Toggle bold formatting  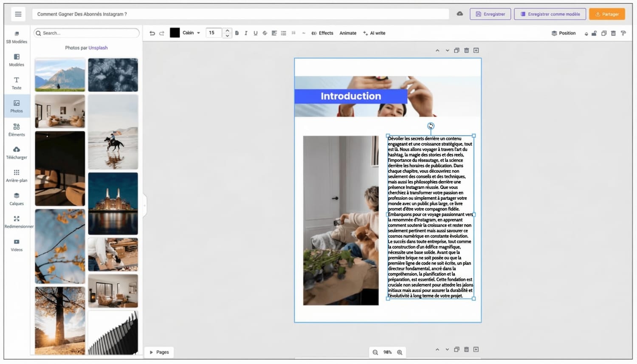237,33
